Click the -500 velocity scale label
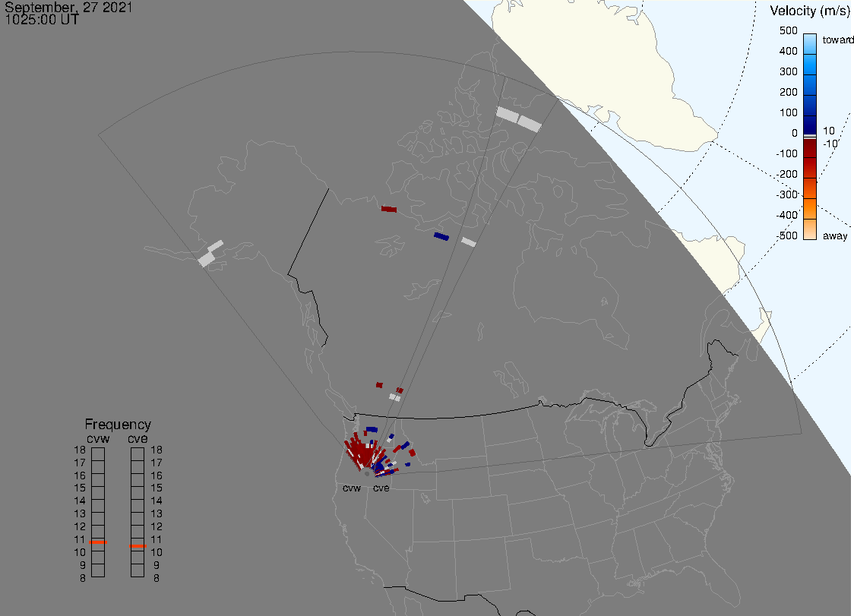The image size is (854, 616). click(x=787, y=235)
